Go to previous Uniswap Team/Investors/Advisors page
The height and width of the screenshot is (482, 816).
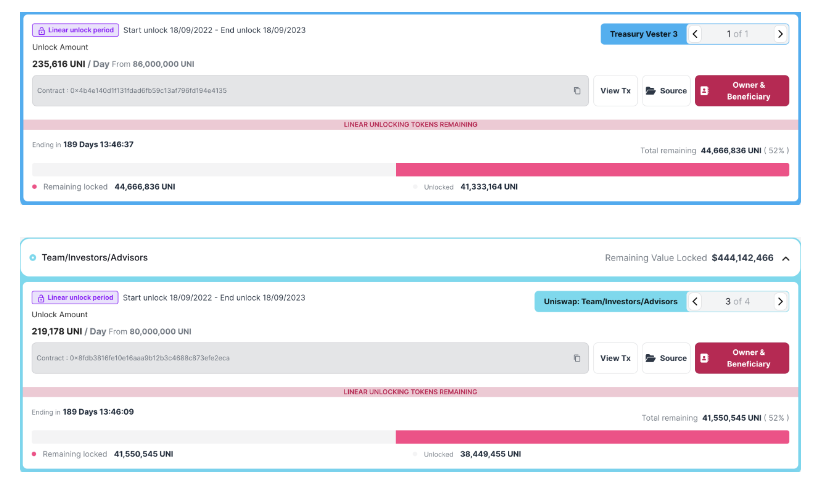point(695,301)
